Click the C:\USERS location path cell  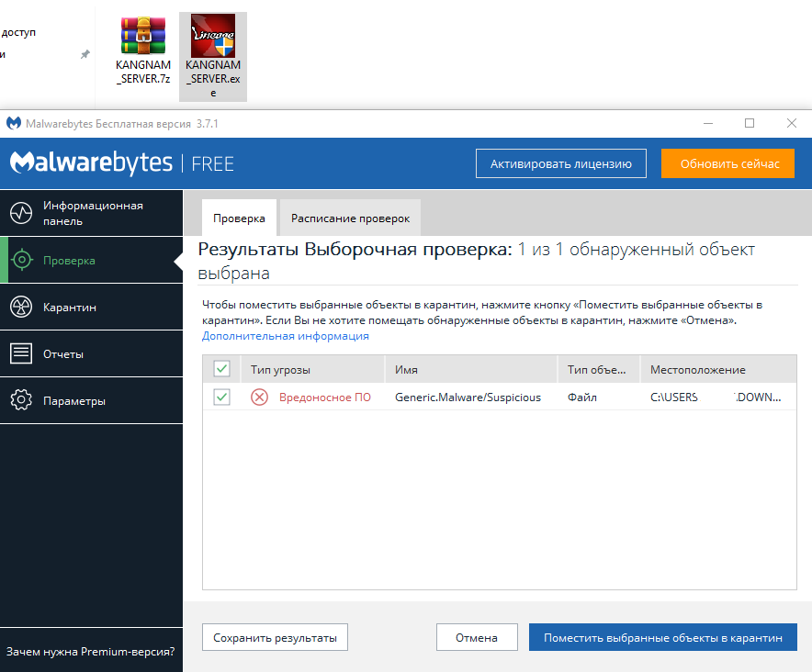716,398
